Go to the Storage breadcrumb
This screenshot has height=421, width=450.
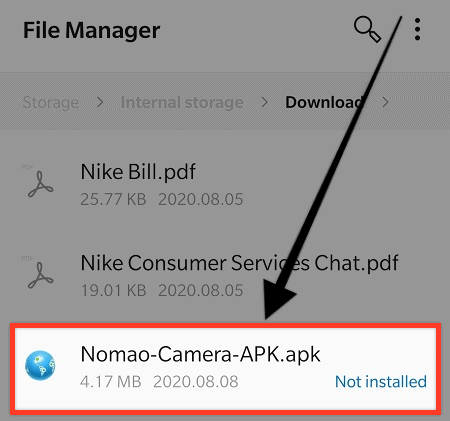51,102
